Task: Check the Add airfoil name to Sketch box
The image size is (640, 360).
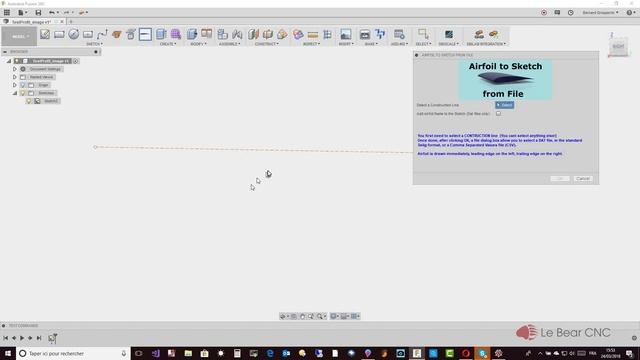Action: (x=498, y=113)
